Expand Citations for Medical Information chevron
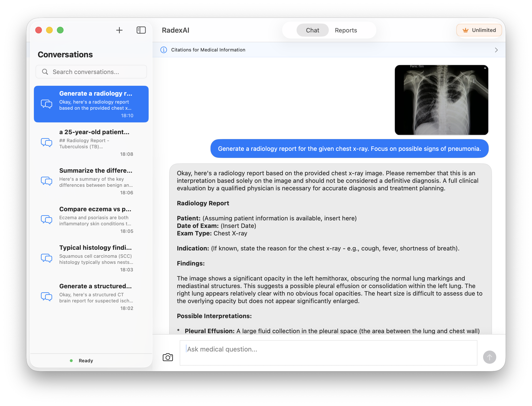The width and height of the screenshot is (532, 406). [496, 50]
